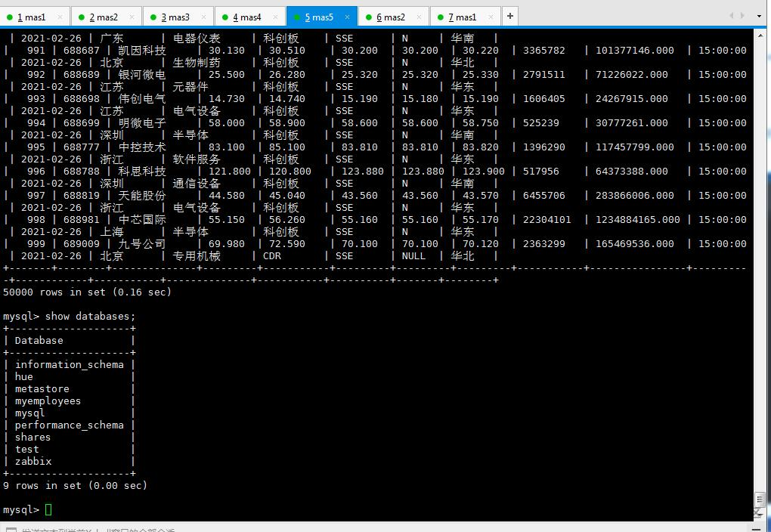The width and height of the screenshot is (771, 532).
Task: Click '9 rows in set (0.00 sec)' text
Action: (75, 485)
